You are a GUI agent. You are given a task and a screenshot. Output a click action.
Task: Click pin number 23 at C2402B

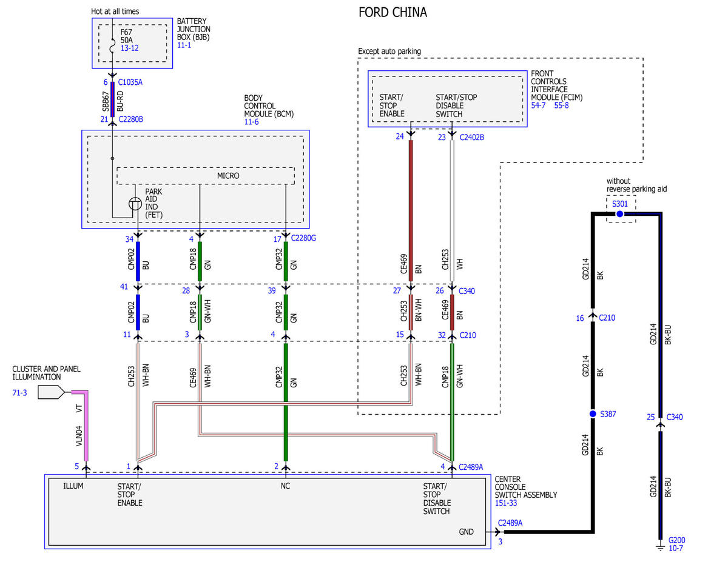click(x=442, y=136)
